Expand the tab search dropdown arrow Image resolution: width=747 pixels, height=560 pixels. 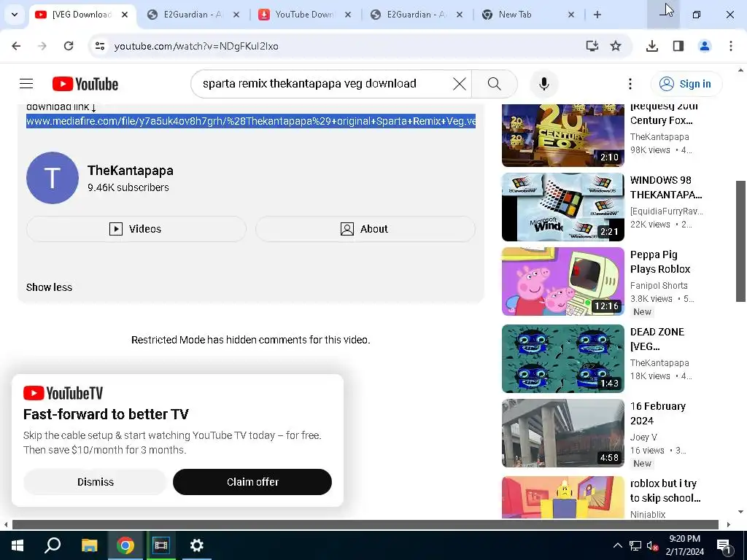[x=15, y=15]
